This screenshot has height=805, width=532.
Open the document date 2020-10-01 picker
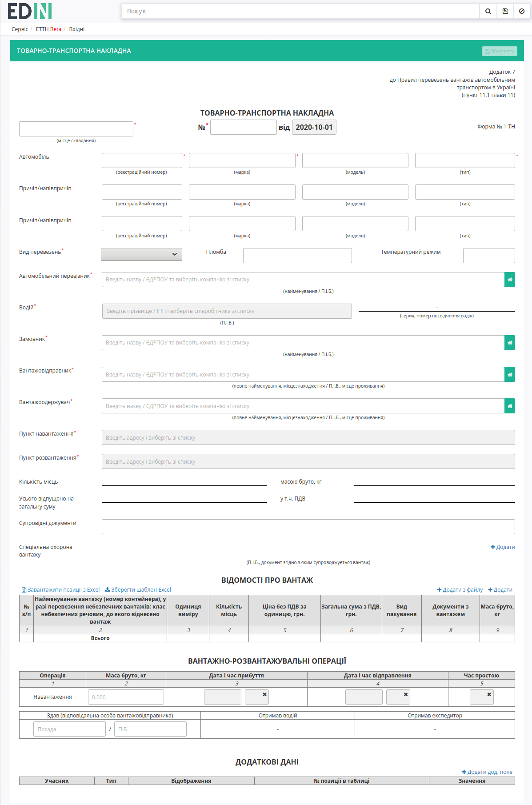point(314,127)
